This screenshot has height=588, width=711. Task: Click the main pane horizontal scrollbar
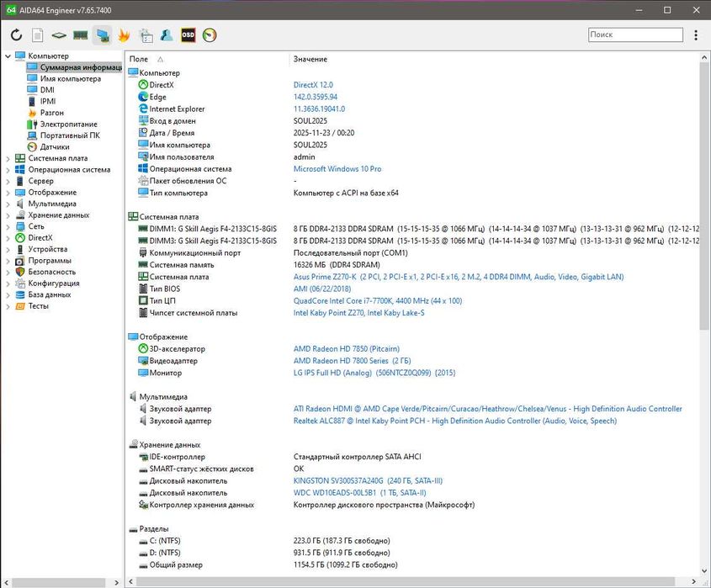pos(406,581)
